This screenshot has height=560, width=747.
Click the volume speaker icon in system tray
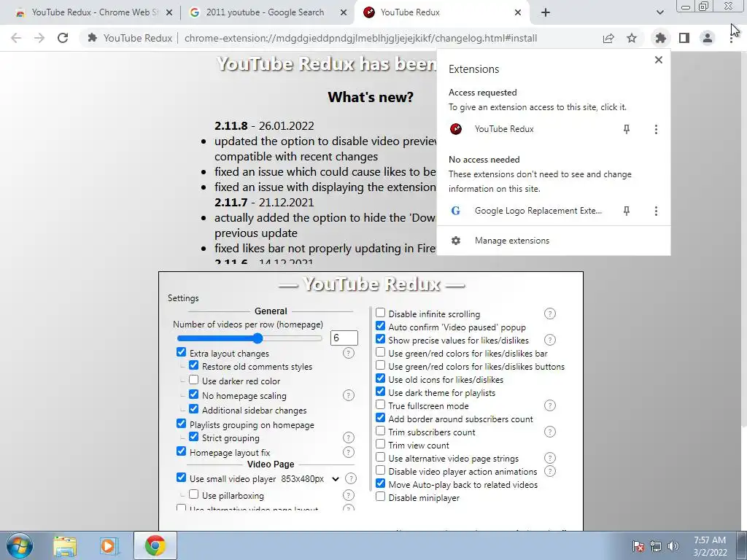coord(673,546)
